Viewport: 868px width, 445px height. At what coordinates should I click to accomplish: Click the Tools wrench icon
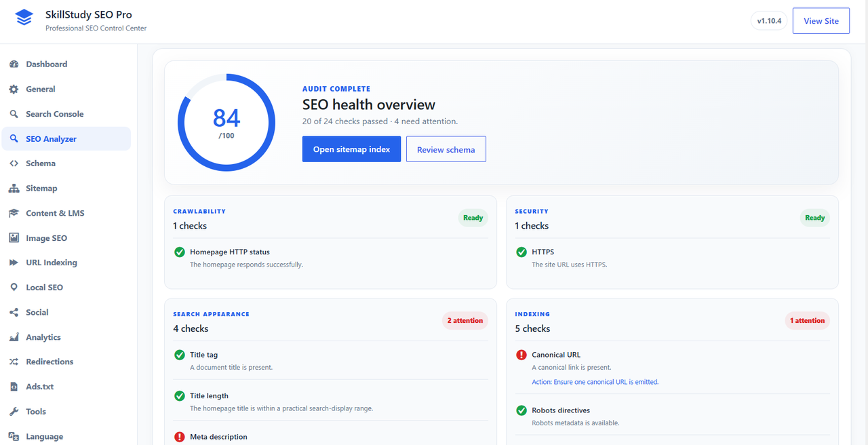tap(14, 412)
